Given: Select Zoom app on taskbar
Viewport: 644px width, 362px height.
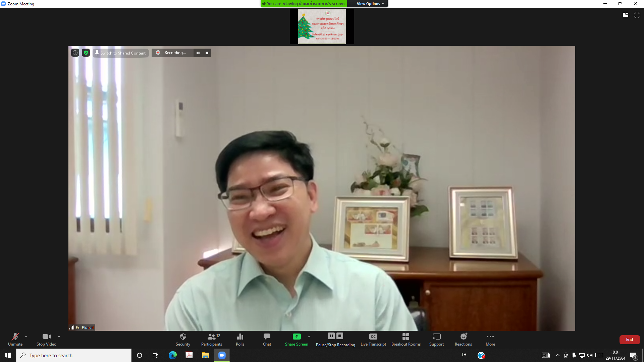Looking at the screenshot, I should [222, 355].
